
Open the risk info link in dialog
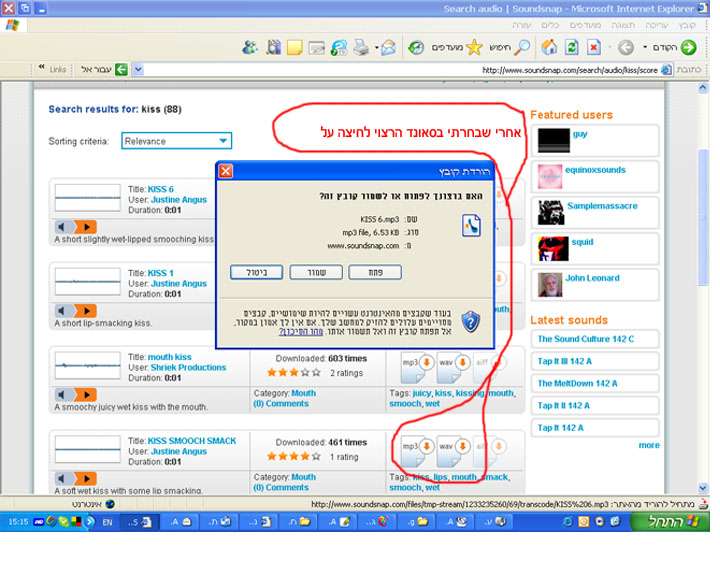click(x=301, y=332)
